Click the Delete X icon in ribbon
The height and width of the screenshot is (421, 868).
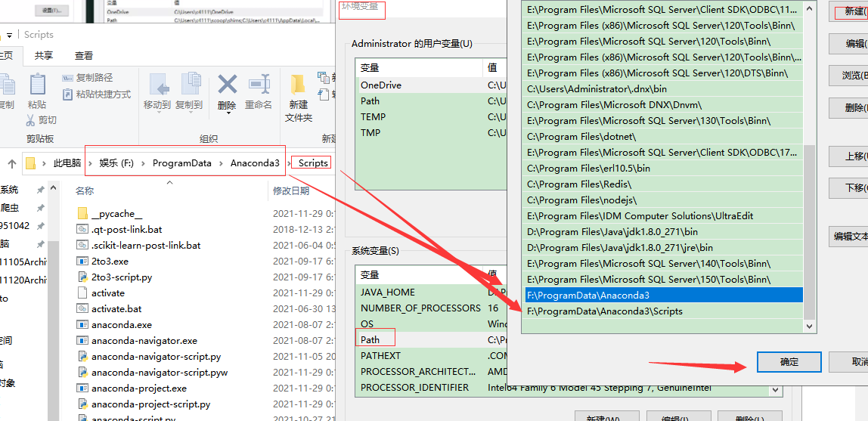click(x=228, y=85)
